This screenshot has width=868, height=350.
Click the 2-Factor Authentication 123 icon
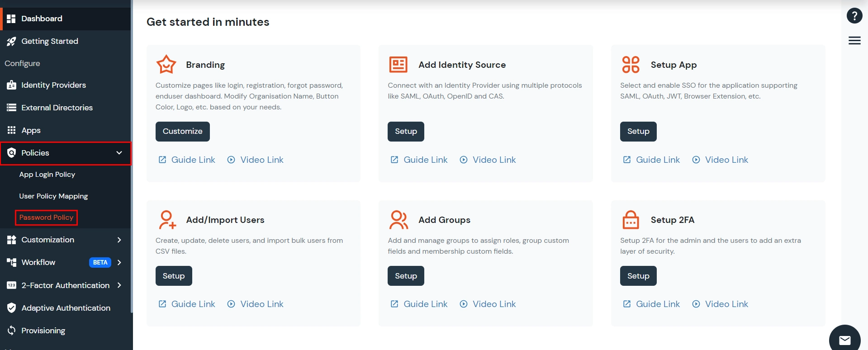(11, 285)
